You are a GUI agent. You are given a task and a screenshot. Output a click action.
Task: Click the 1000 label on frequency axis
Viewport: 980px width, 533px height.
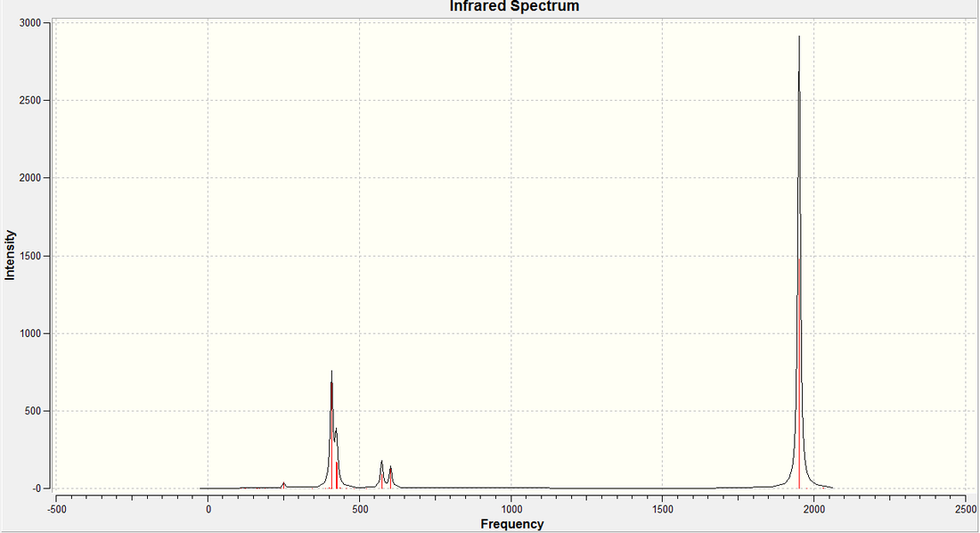[511, 509]
